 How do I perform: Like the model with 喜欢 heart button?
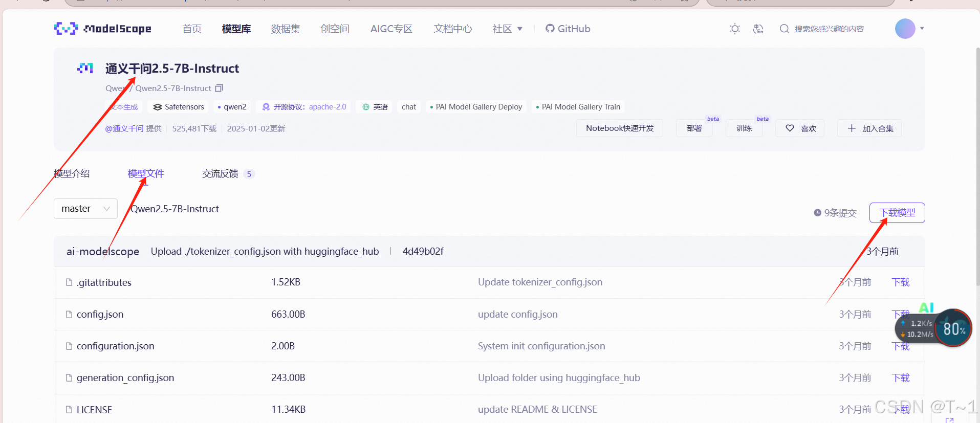pos(800,128)
